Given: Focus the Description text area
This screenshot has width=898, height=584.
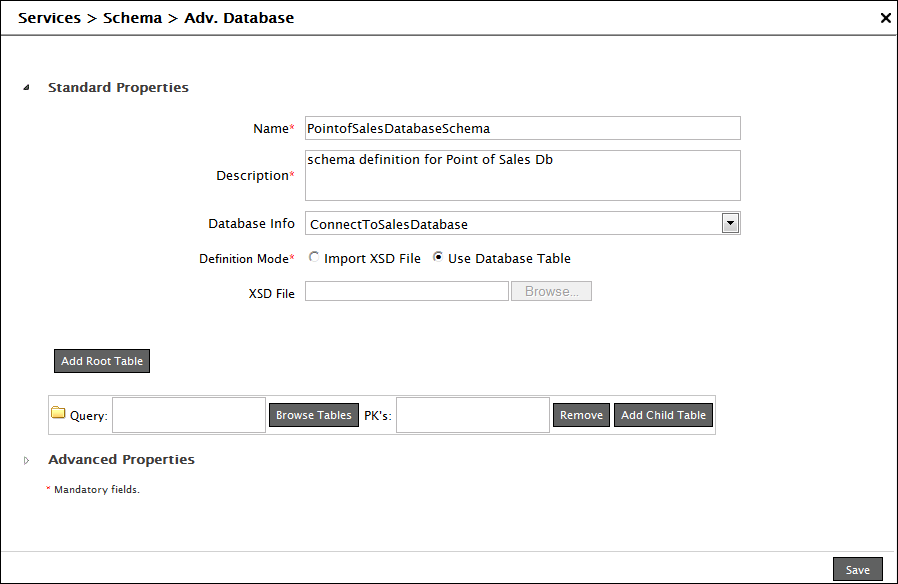Looking at the screenshot, I should click(x=522, y=175).
